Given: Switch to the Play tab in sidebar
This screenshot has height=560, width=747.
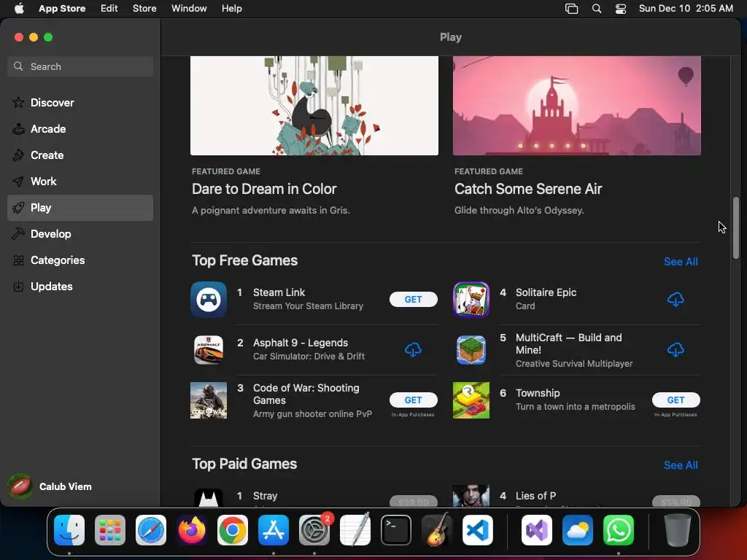Looking at the screenshot, I should pyautogui.click(x=80, y=208).
